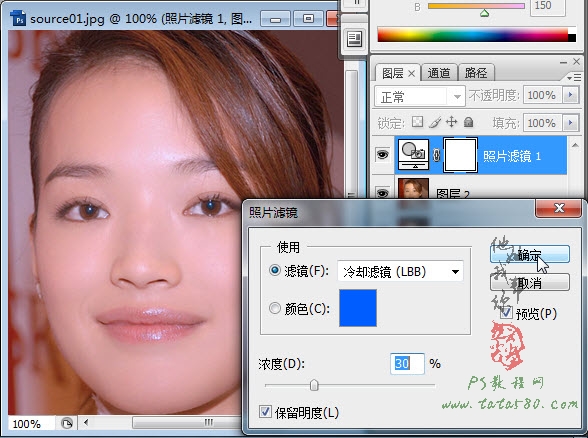The width and height of the screenshot is (588, 438).
Task: Click lock position move icon
Action: coord(452,122)
